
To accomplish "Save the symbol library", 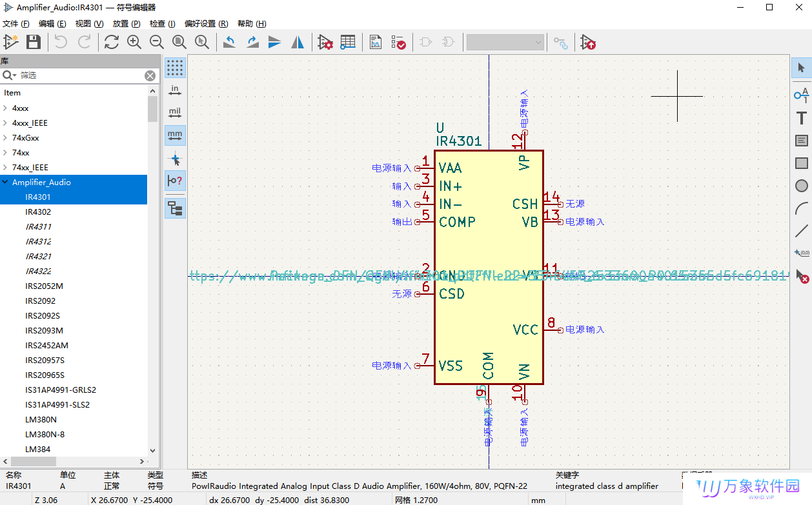I will tap(34, 43).
